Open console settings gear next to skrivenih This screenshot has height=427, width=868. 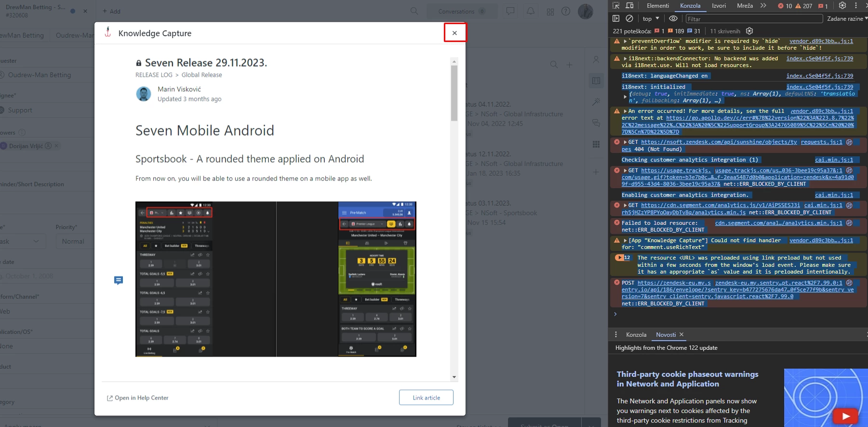coord(749,31)
